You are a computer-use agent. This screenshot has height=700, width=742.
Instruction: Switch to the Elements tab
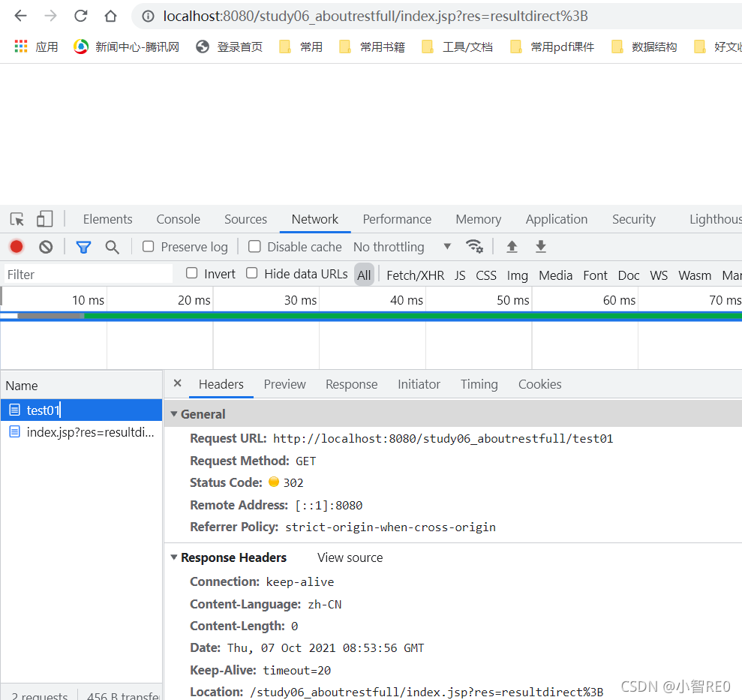108,219
